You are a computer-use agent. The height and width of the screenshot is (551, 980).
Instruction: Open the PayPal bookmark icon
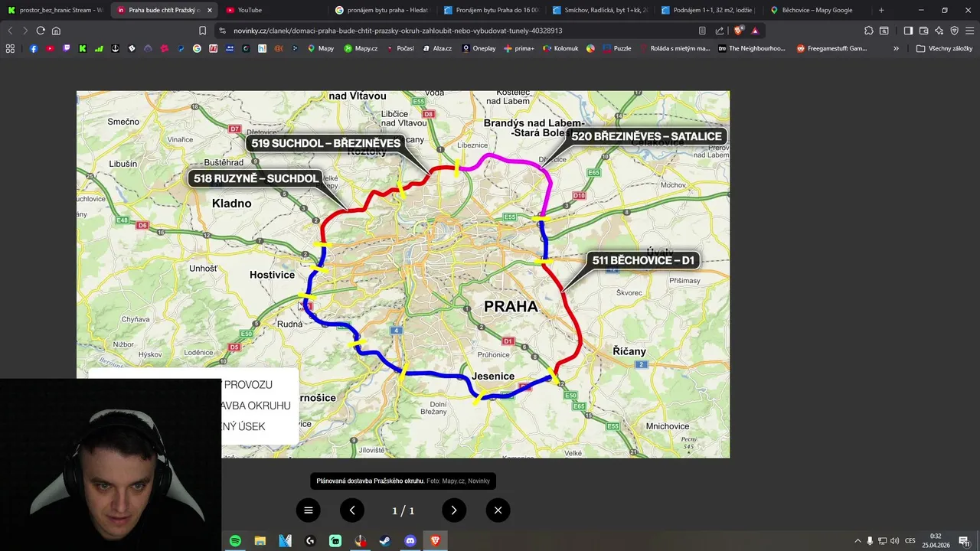click(x=181, y=48)
